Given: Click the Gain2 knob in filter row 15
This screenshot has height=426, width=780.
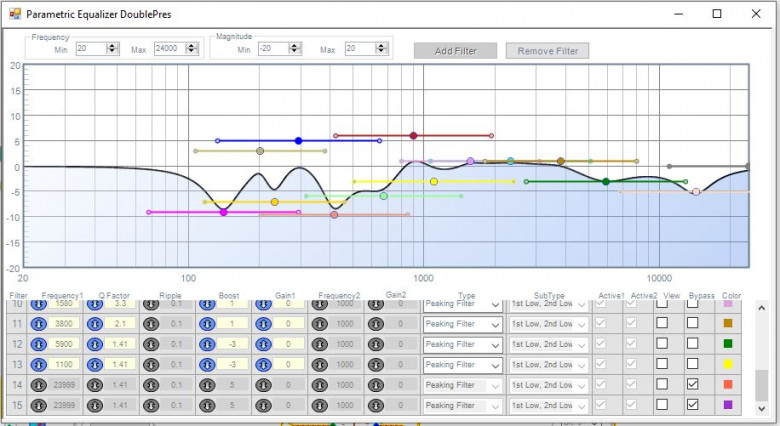Looking at the screenshot, I should [x=376, y=406].
